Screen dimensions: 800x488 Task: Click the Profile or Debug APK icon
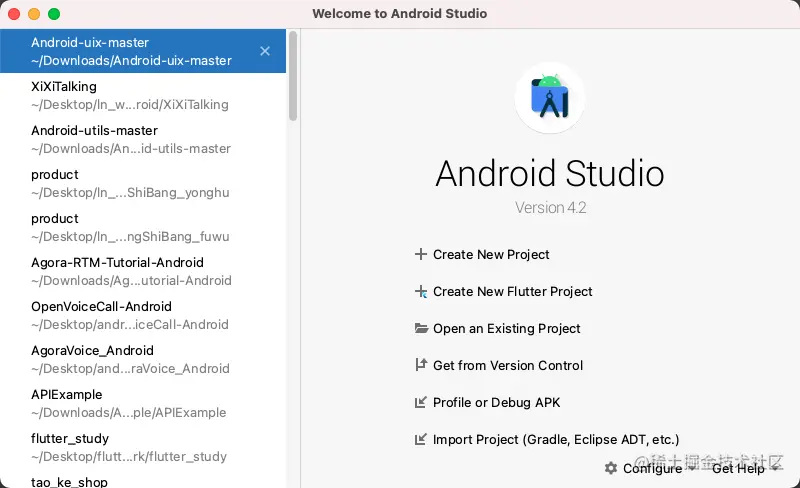[x=420, y=402]
